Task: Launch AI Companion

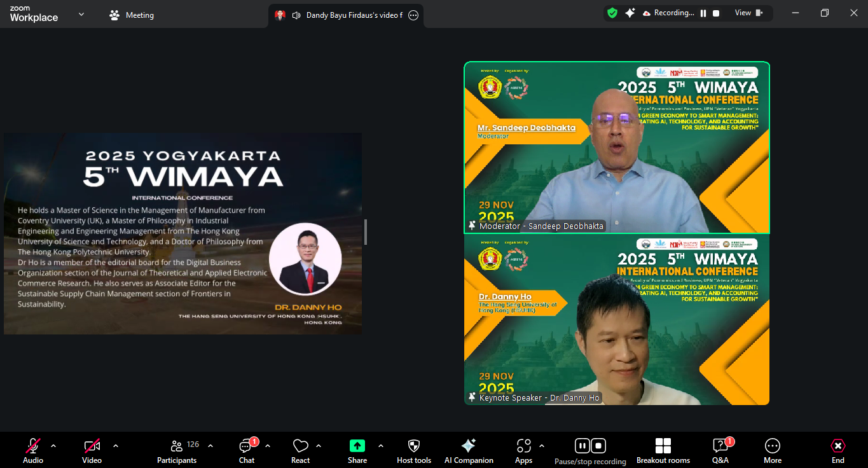Action: coord(469,451)
